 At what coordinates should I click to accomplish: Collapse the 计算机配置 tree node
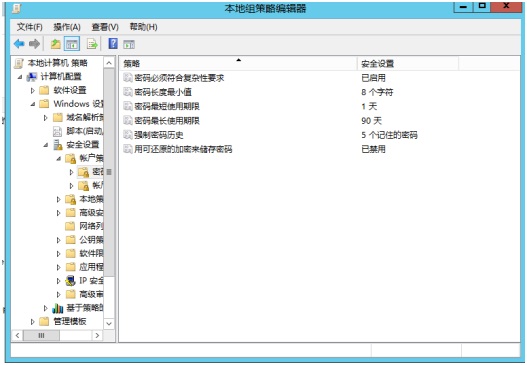[20, 77]
